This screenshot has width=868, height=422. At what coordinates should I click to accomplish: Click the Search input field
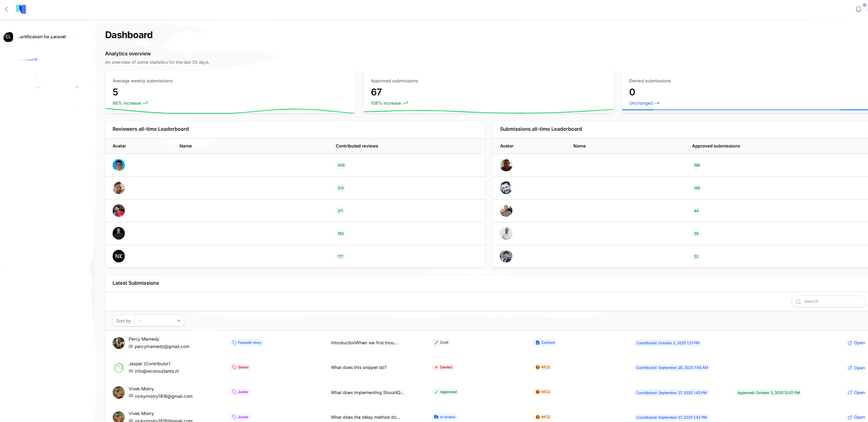(833, 301)
